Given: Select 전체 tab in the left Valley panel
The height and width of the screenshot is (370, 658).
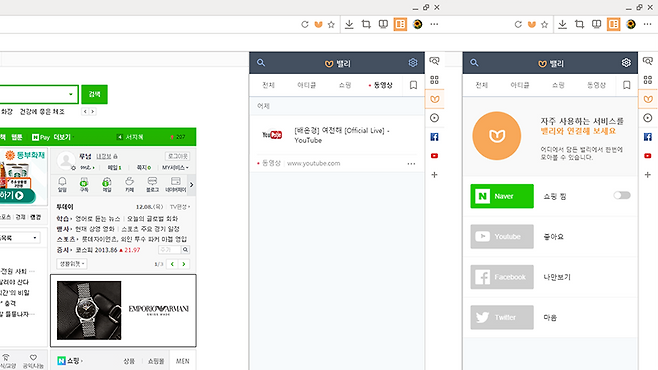Looking at the screenshot, I should [x=268, y=85].
